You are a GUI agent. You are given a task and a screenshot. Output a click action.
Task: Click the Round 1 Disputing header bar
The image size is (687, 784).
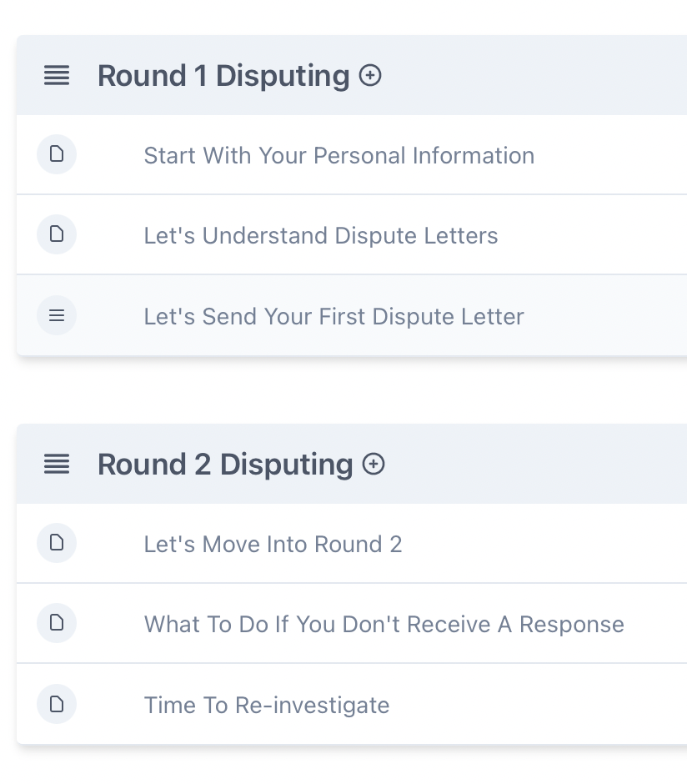click(534, 76)
